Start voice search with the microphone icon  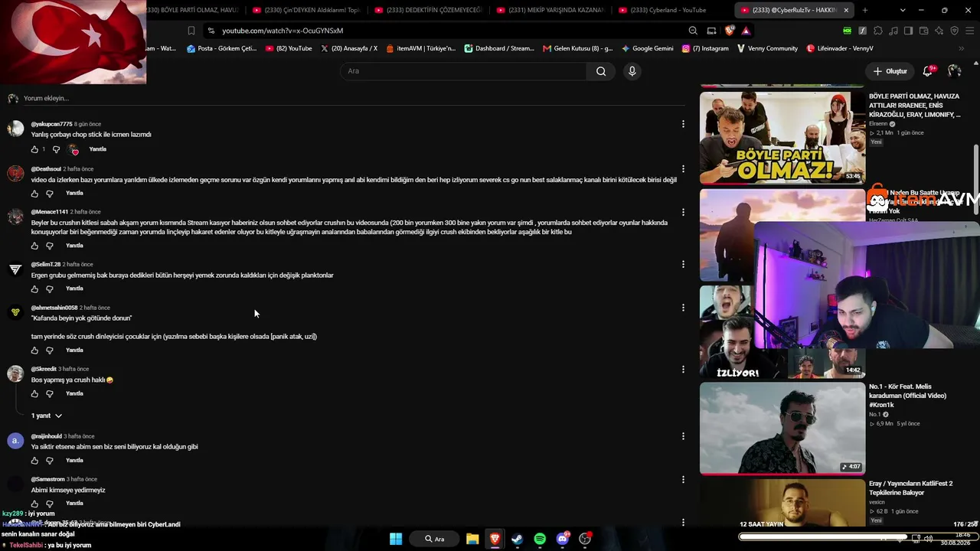632,71
